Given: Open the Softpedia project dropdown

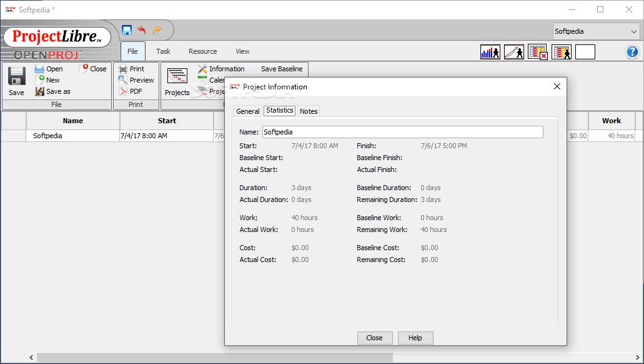Looking at the screenshot, I should pos(596,31).
